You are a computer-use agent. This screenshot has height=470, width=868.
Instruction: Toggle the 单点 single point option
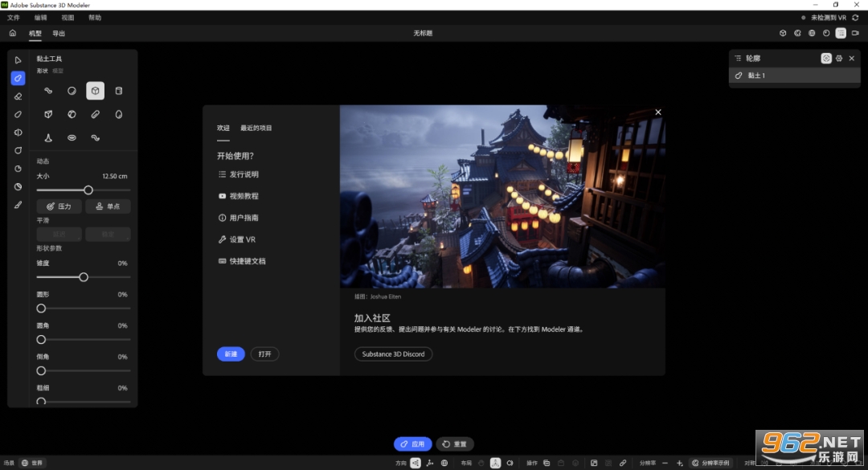(x=108, y=206)
